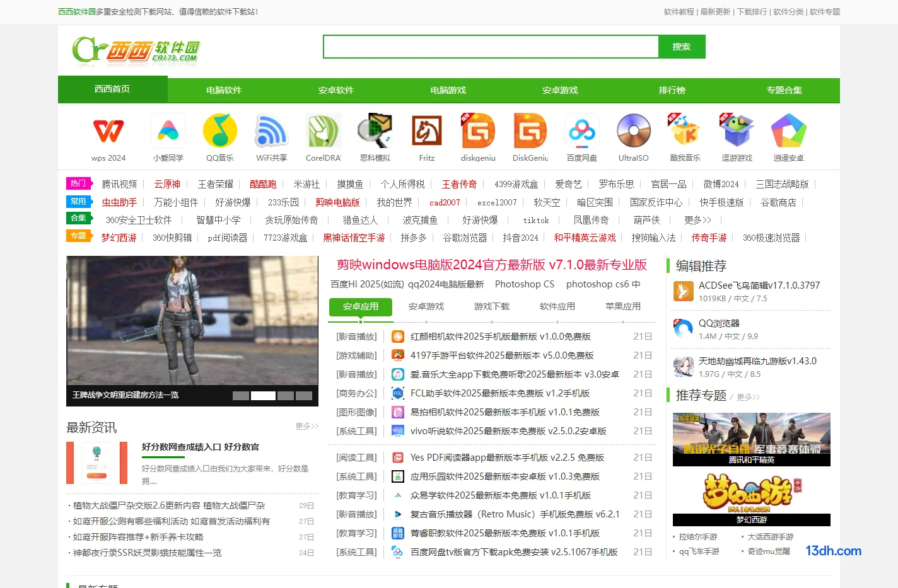Image resolution: width=898 pixels, height=588 pixels.
Task: Open the 安卓软件 navigation menu
Action: click(336, 90)
